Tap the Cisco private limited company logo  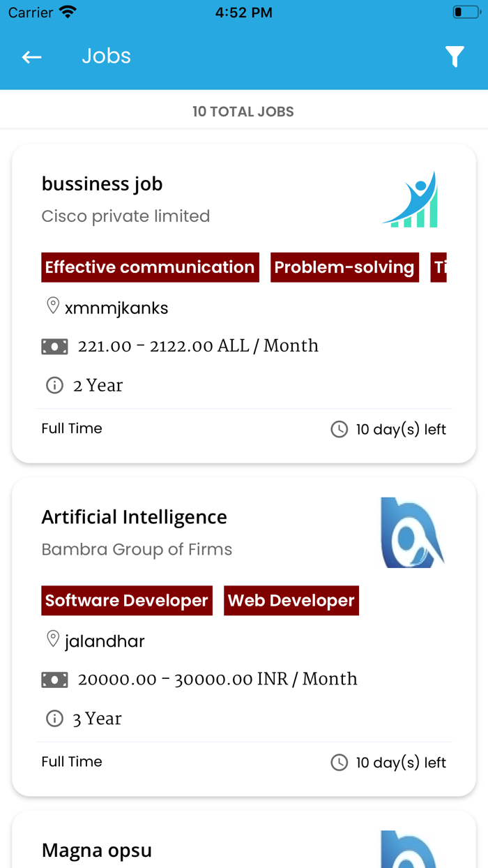[412, 200]
